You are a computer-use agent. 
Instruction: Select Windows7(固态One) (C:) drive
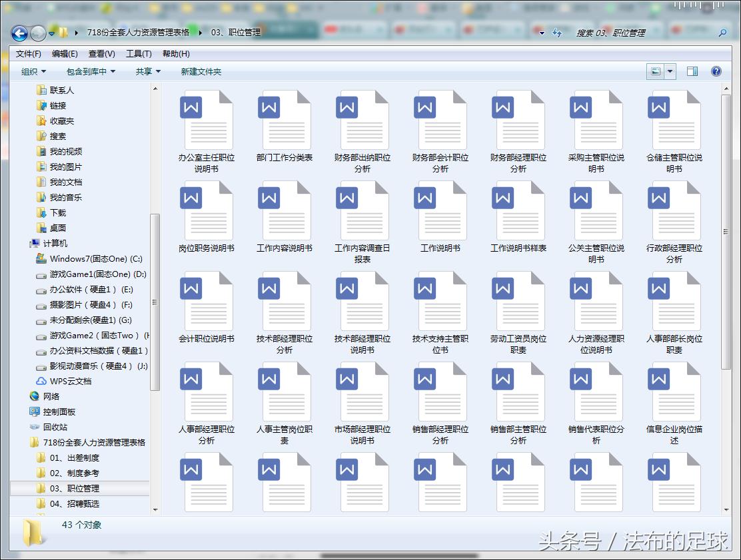(96, 258)
